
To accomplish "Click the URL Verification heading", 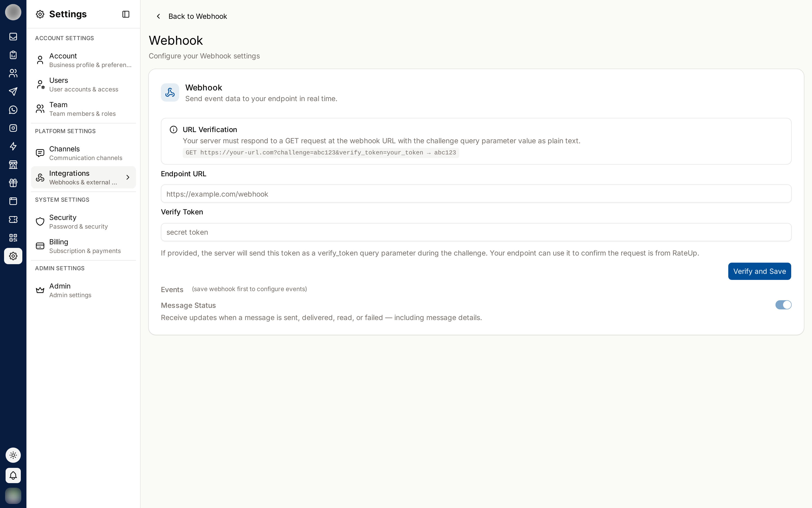I will click(210, 130).
